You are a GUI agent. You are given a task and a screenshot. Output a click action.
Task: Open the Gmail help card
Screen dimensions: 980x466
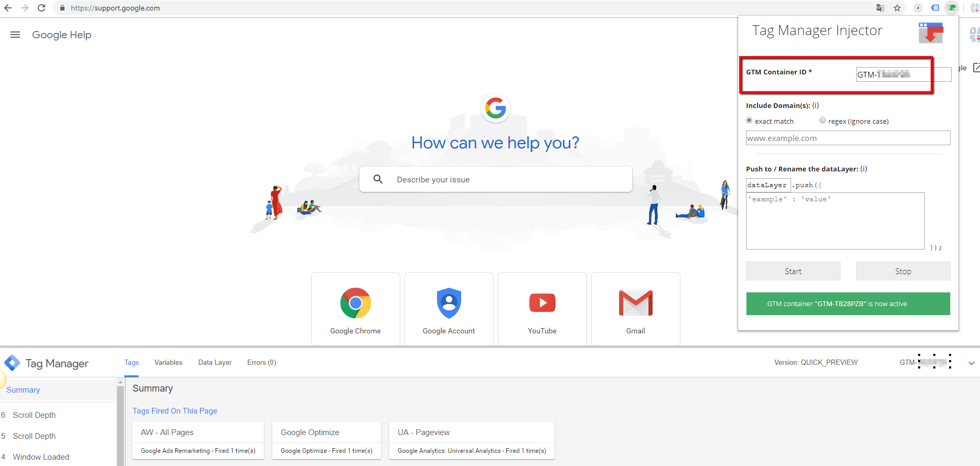[636, 309]
